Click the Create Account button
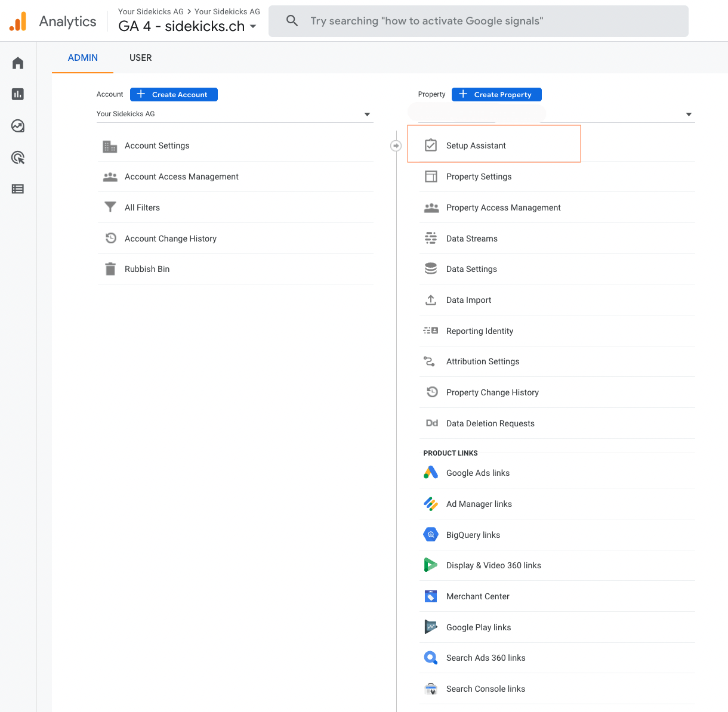Image resolution: width=728 pixels, height=712 pixels. (x=174, y=94)
